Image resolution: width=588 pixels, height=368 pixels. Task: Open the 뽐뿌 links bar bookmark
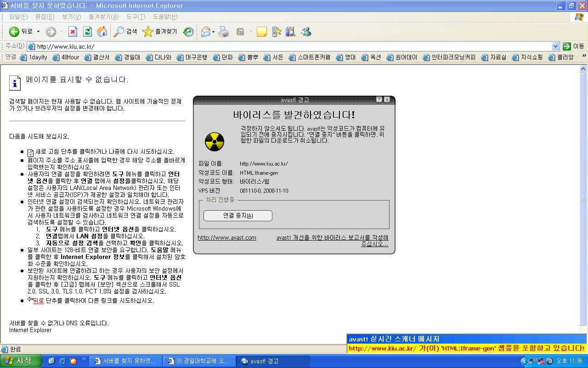pos(248,57)
